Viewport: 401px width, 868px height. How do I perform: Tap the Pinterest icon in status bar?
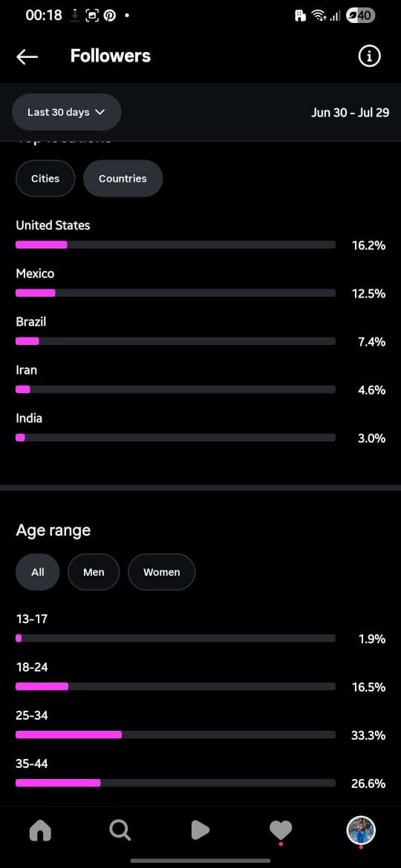[110, 16]
